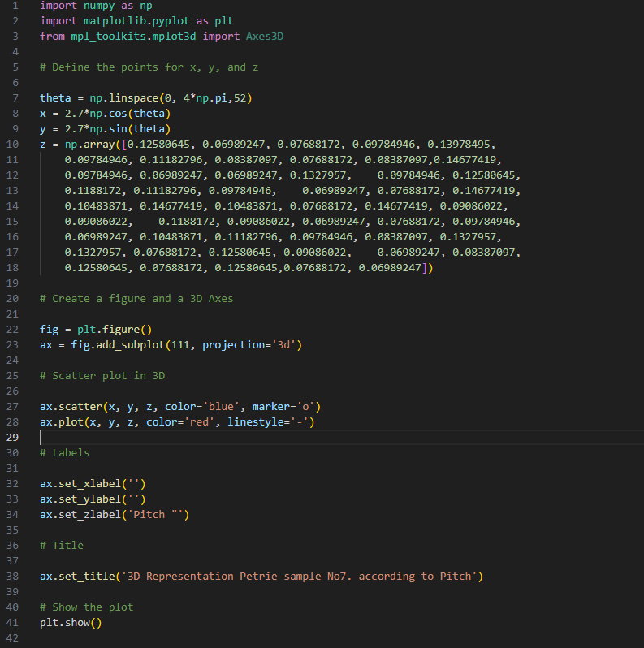
Task: Click 'add_subplot' method name
Action: tap(130, 345)
